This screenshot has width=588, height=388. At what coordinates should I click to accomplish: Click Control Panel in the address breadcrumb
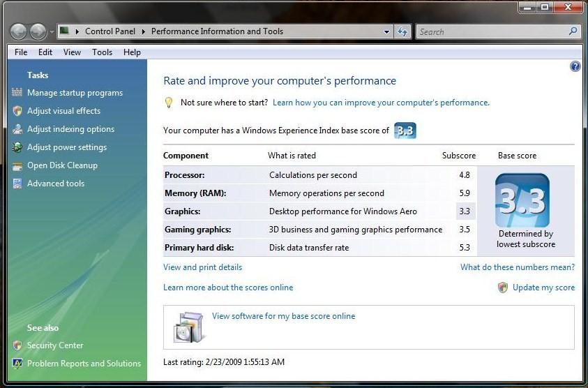(110, 31)
